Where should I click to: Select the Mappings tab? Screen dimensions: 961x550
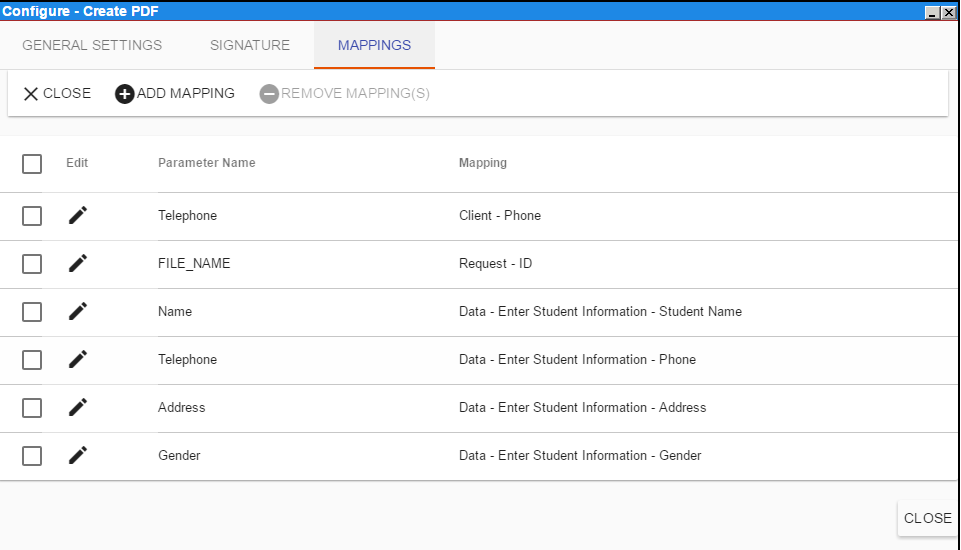click(x=374, y=45)
